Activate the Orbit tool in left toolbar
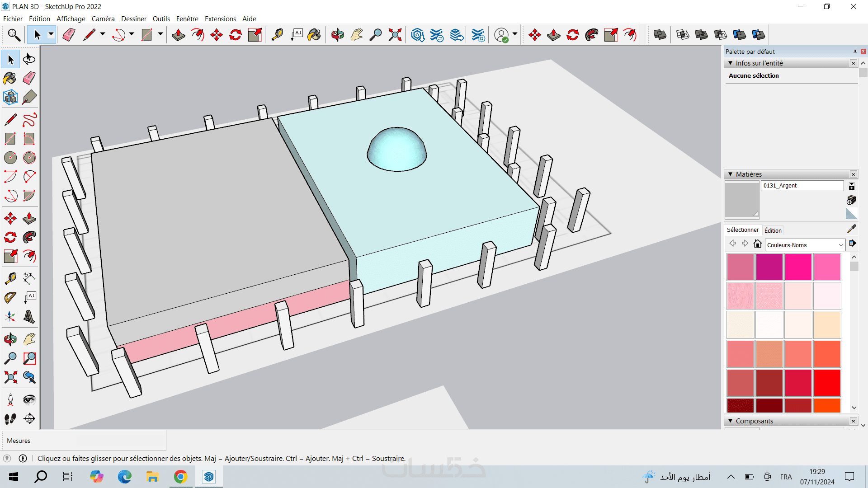Screen dimensions: 868x488 point(10,339)
